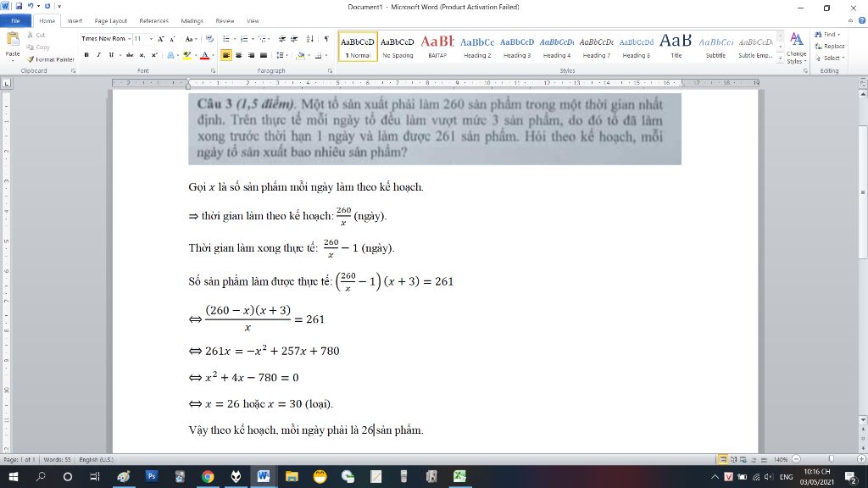868x488 pixels.
Task: Save the document from Quick Access toolbar
Action: [x=19, y=6]
